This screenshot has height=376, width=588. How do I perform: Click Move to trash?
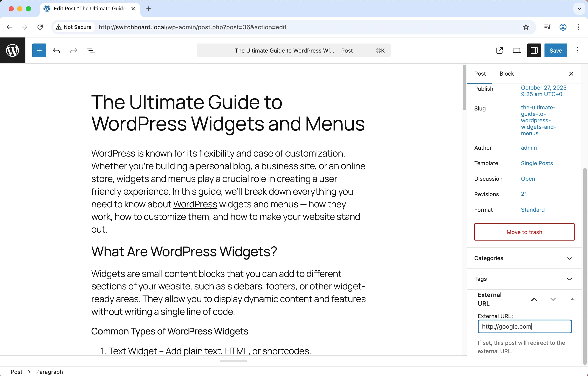[524, 232]
